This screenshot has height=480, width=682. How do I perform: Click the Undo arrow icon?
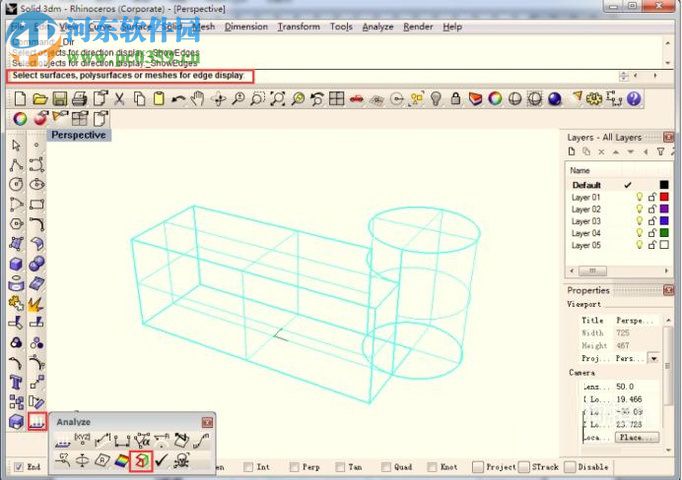pyautogui.click(x=178, y=99)
